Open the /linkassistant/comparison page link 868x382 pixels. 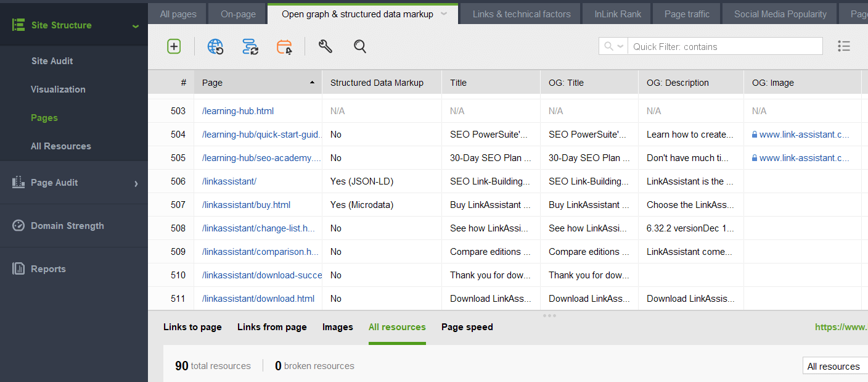point(260,252)
